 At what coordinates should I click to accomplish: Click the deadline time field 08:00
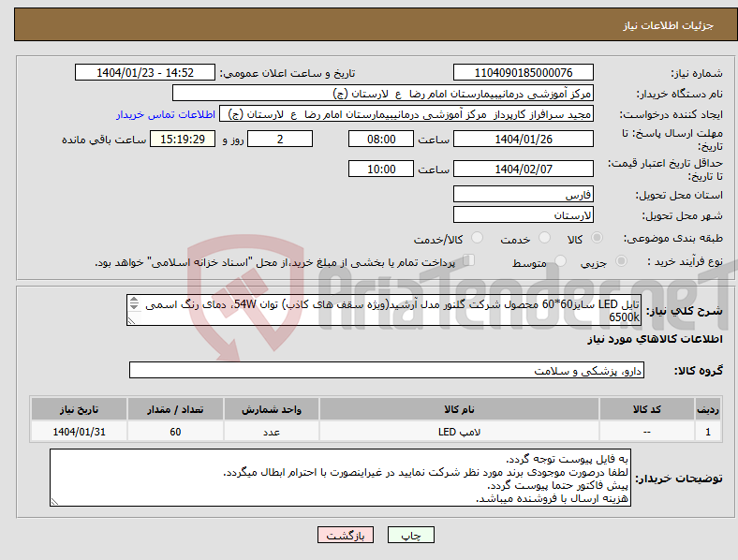tap(381, 139)
